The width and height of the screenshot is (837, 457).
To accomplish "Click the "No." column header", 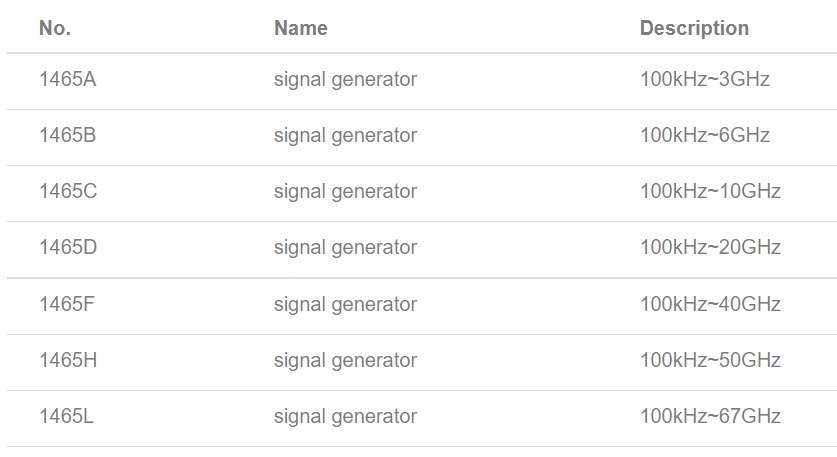I will 55,28.
